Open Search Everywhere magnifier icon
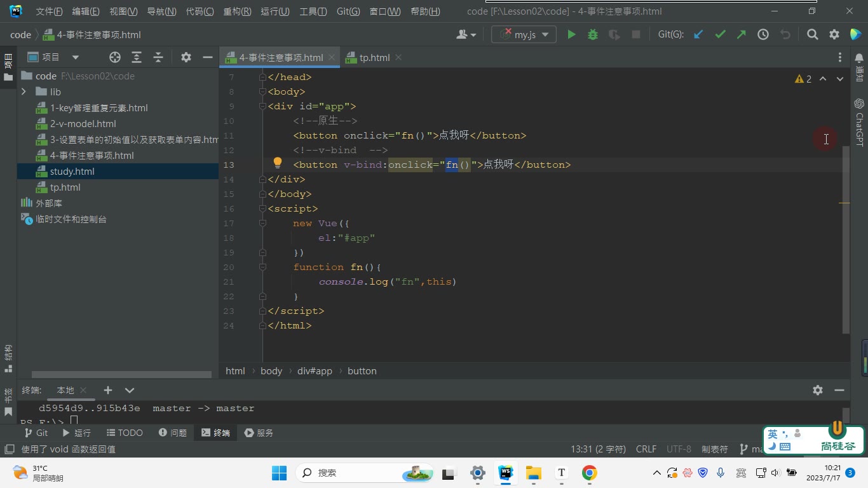The image size is (868, 488). tap(812, 35)
